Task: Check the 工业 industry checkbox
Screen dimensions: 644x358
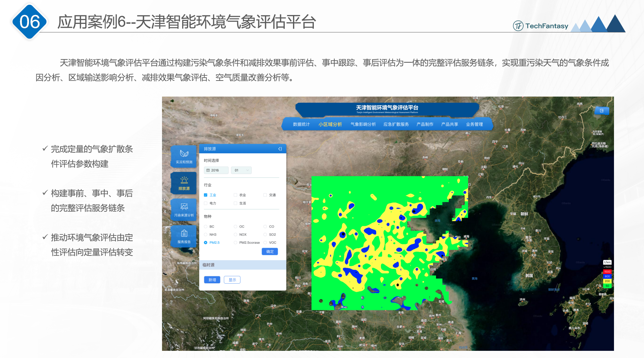Action: click(206, 195)
